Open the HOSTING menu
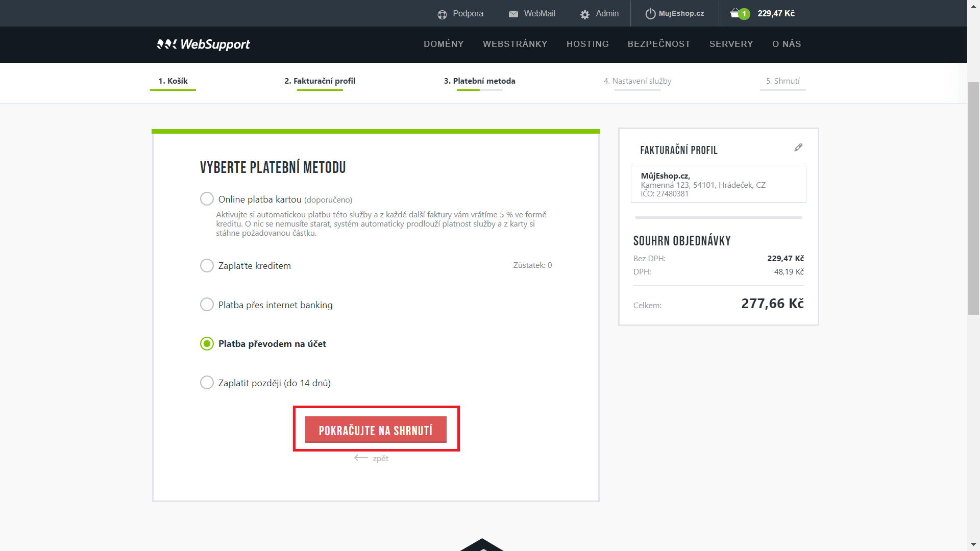Image resolution: width=980 pixels, height=551 pixels. [x=587, y=44]
